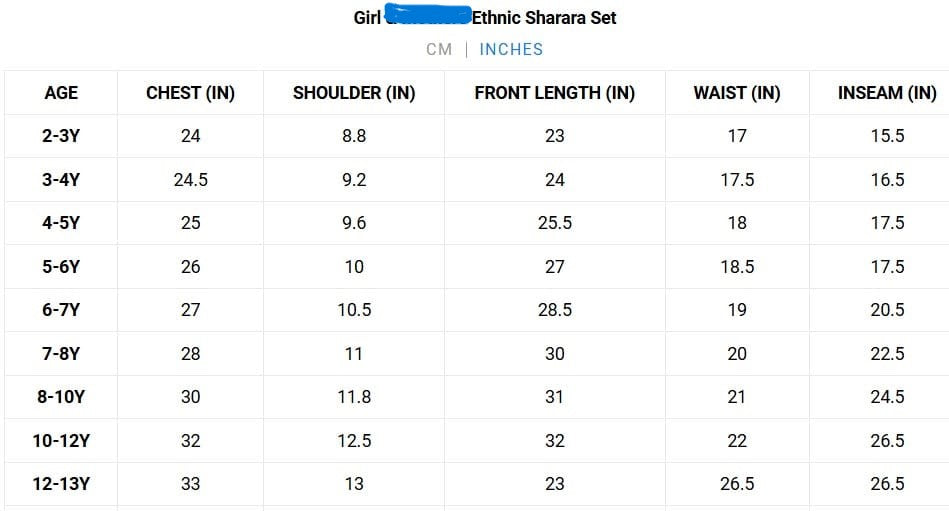949x511 pixels.
Task: Click the shoulder value 11.8 cell
Action: [x=354, y=397]
